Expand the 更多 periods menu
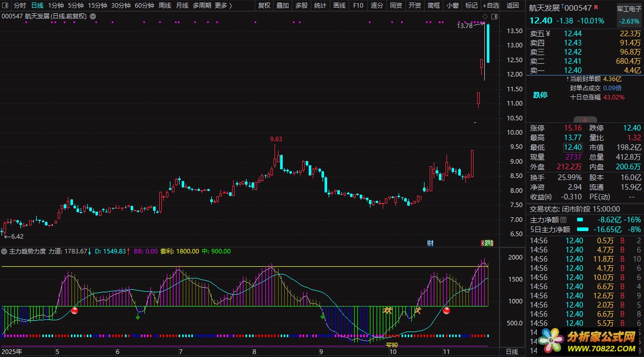 click(x=224, y=6)
